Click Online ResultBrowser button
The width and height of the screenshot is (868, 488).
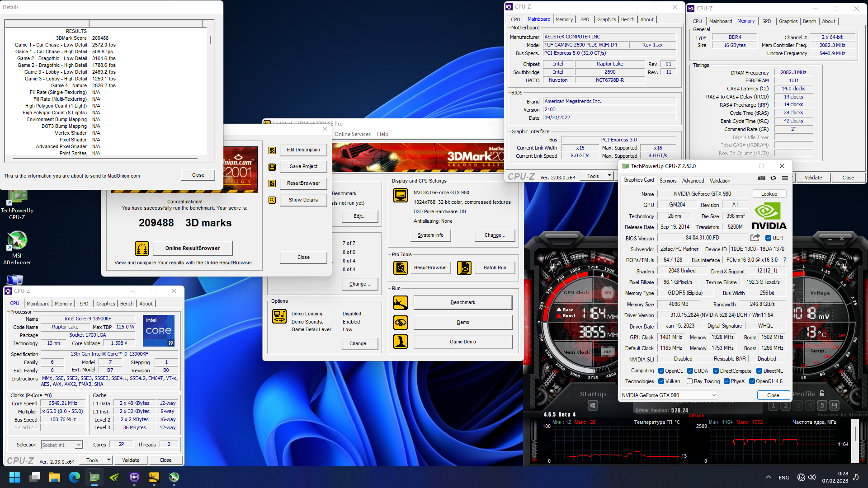point(193,248)
